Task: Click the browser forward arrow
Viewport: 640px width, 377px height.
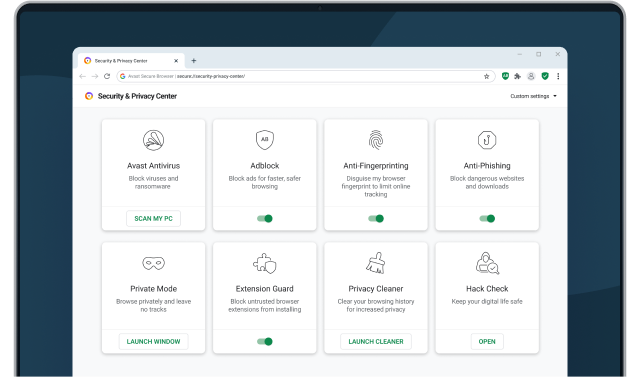Action: (95, 76)
